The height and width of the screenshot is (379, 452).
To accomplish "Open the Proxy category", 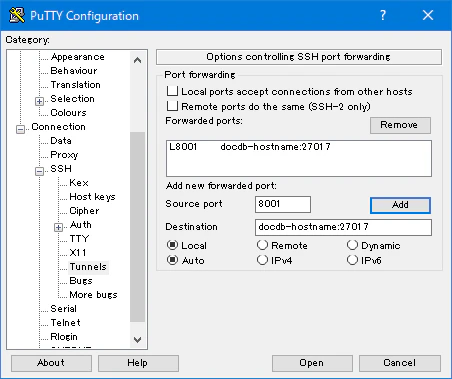I will (64, 155).
